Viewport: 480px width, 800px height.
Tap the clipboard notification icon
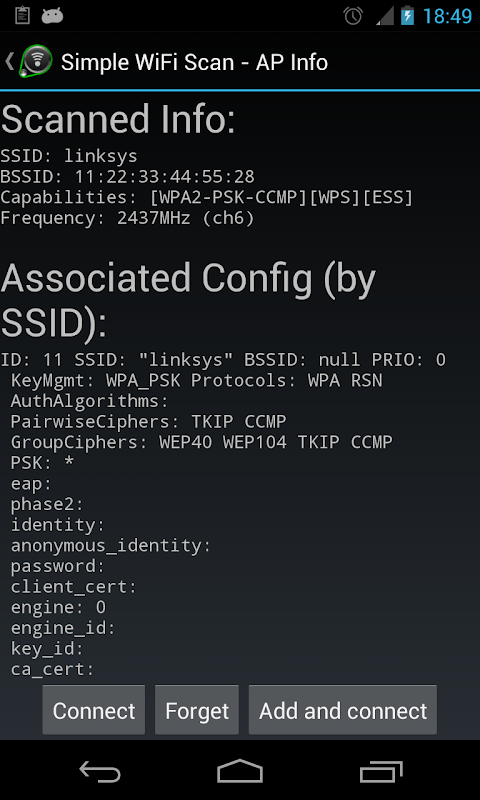click(x=22, y=16)
